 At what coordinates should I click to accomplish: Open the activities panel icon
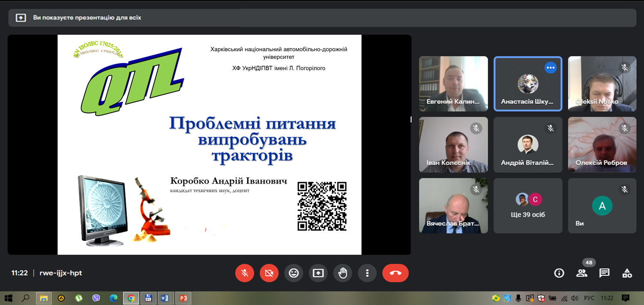coord(627,273)
